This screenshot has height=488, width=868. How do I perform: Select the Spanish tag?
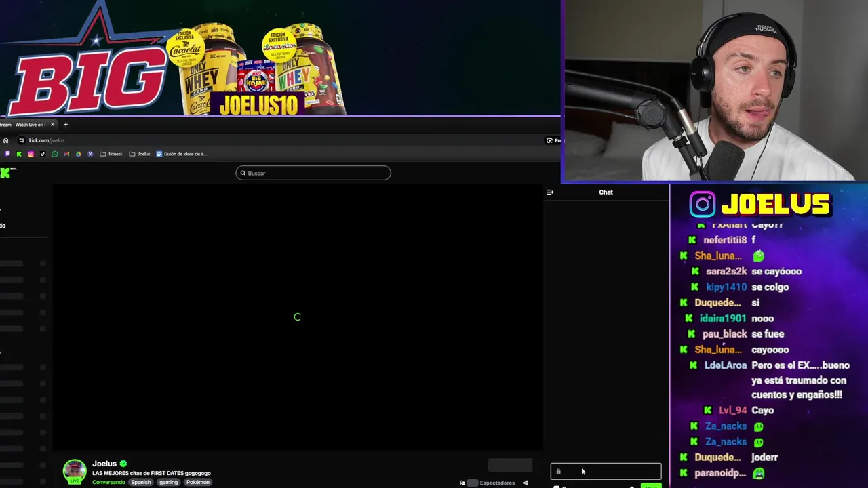[141, 482]
